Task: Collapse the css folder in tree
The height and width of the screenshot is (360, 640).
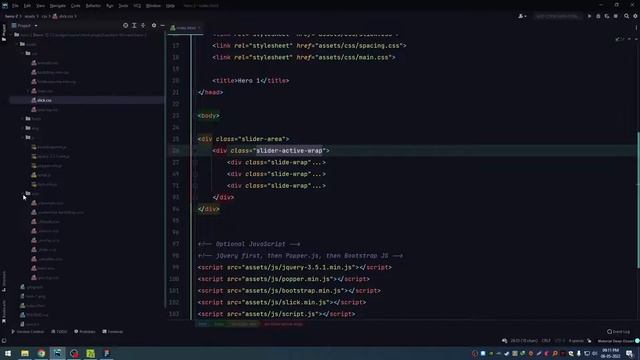Action: [23, 53]
